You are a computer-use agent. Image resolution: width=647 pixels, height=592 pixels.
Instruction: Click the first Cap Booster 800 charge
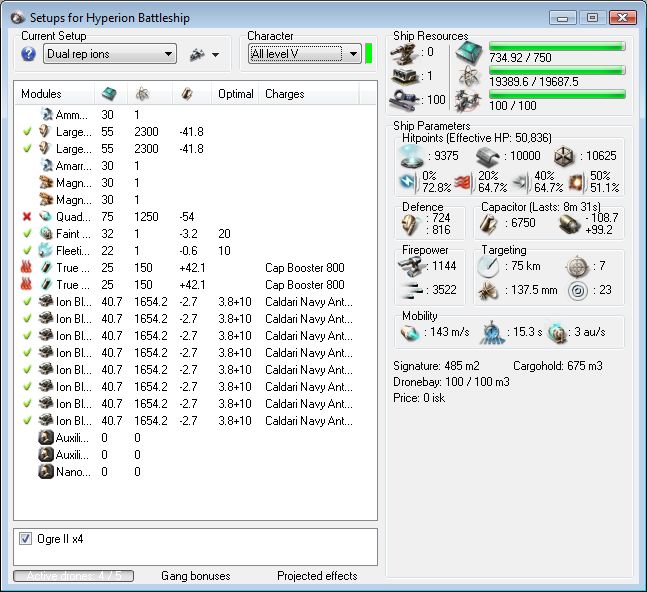[305, 267]
